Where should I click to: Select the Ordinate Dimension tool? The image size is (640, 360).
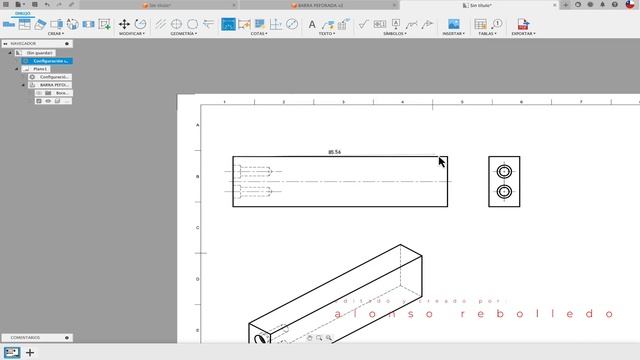[x=276, y=24]
